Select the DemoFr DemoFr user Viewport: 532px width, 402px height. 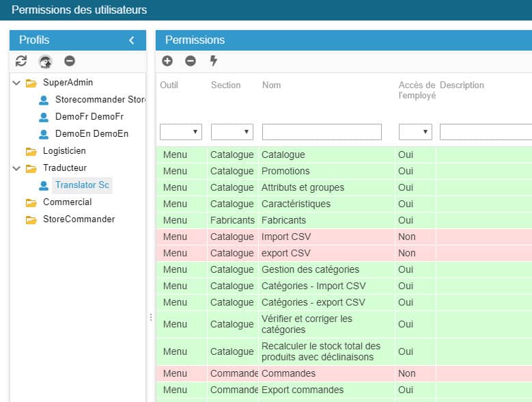click(x=89, y=117)
